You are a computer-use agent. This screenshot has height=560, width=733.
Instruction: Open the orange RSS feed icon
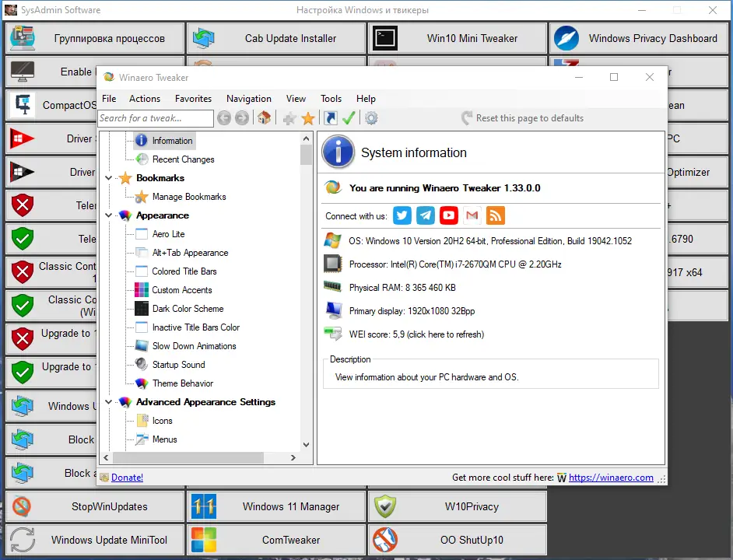tap(496, 215)
